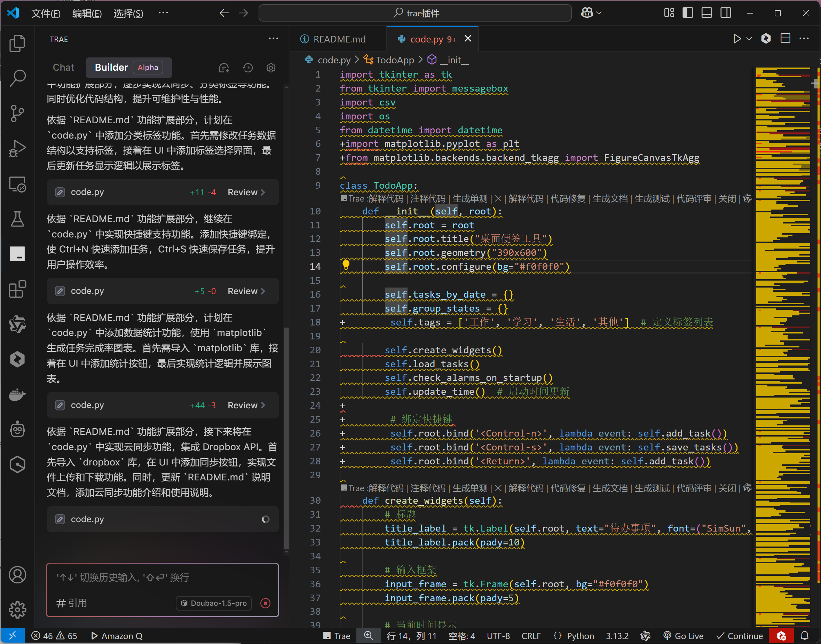Open the Docker view in activity bar
Viewport: 821px width, 644px height.
[17, 394]
